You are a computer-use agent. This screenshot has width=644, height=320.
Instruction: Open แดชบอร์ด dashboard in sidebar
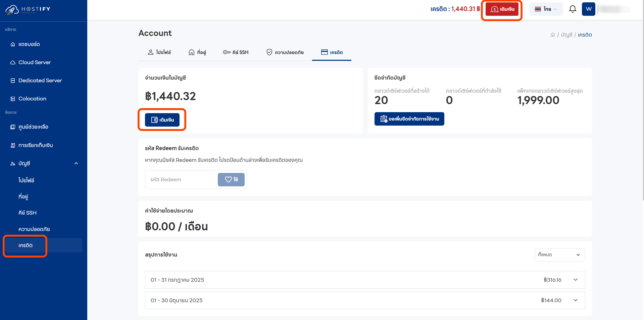tap(29, 44)
